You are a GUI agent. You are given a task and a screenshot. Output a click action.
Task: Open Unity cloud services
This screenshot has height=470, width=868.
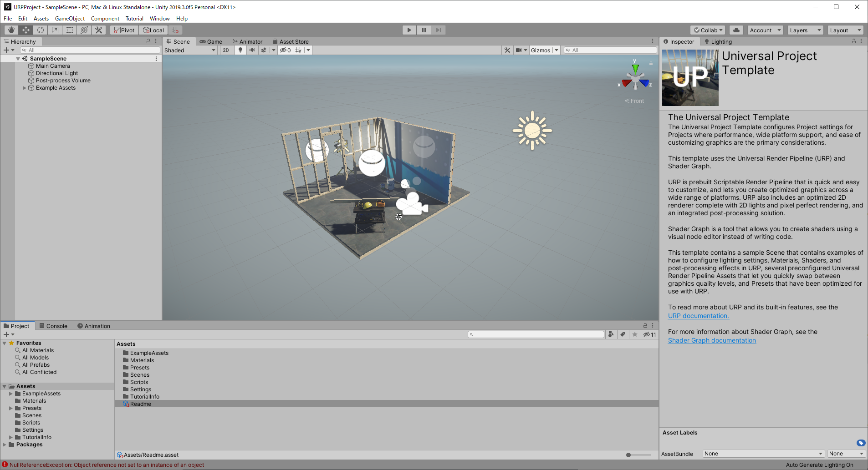pyautogui.click(x=736, y=30)
